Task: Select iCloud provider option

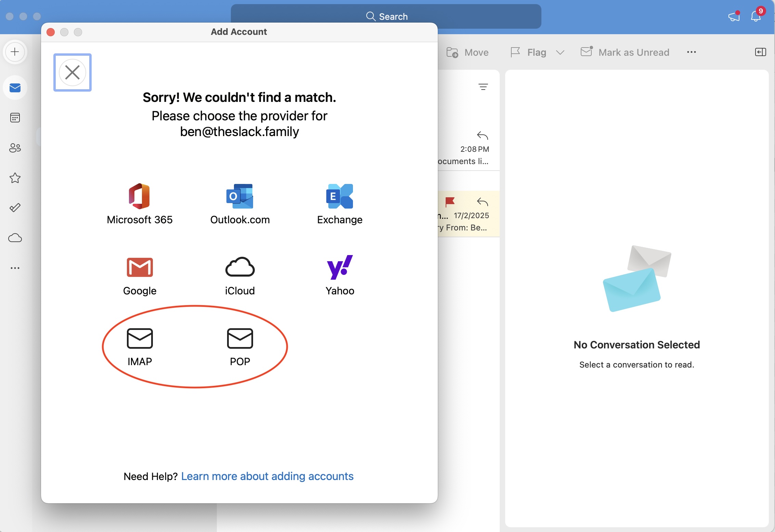Action: pos(240,276)
